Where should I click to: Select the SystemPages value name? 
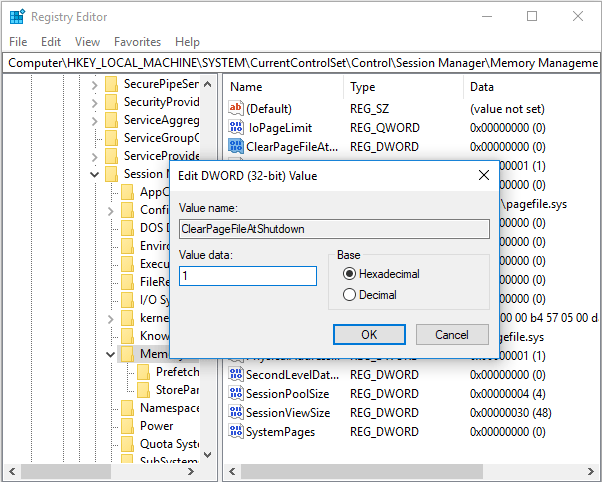280,432
